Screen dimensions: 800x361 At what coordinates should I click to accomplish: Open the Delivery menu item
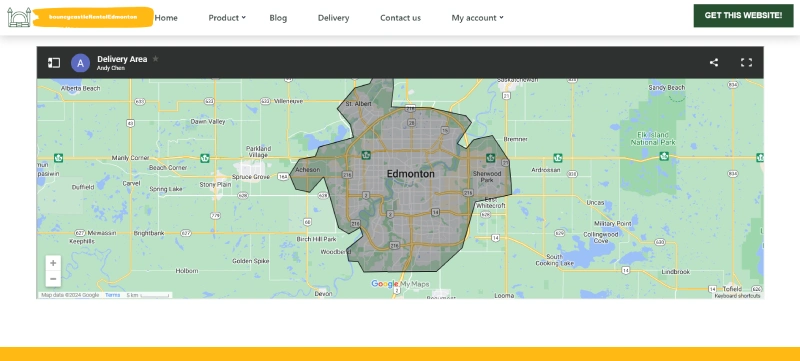click(x=333, y=18)
